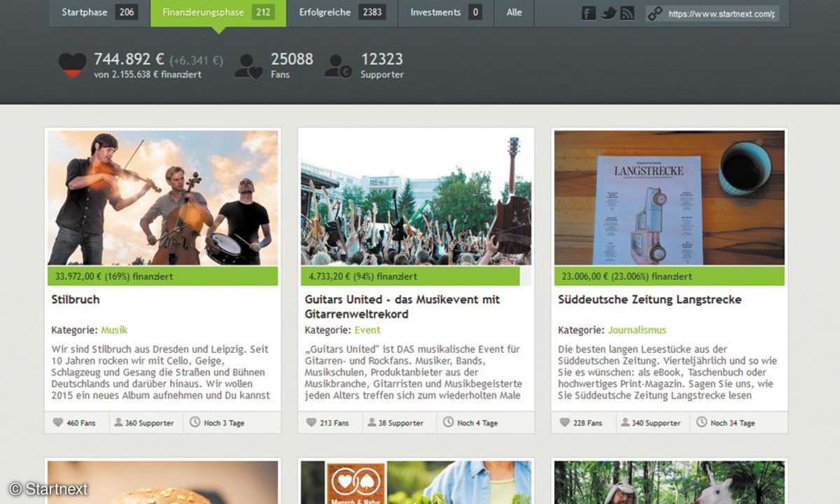Click the 25088 fans count
This screenshot has width=840, height=504.
(292, 59)
